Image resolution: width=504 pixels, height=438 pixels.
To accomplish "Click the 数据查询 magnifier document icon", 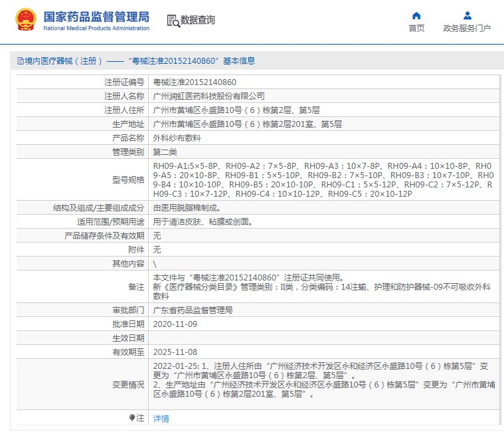I will coord(173,21).
